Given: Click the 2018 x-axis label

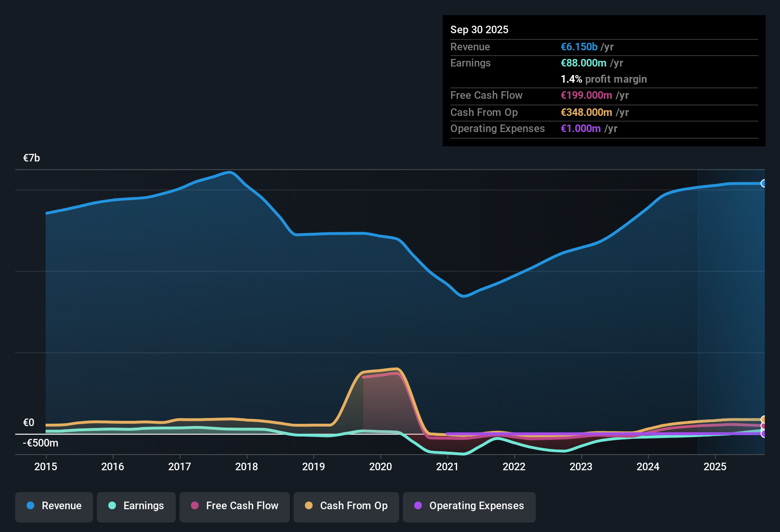Looking at the screenshot, I should (x=247, y=467).
